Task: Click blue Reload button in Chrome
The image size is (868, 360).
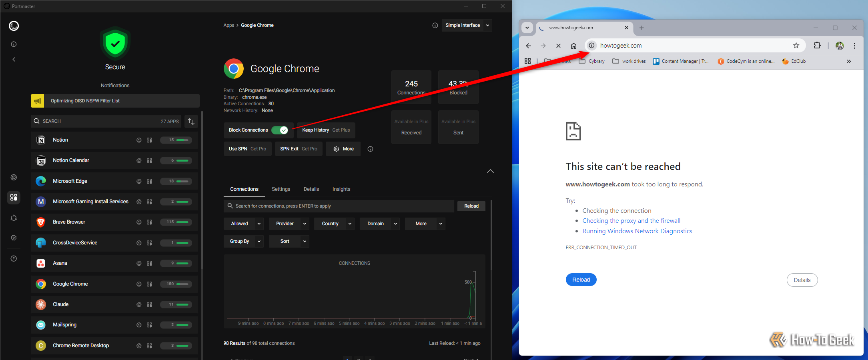Action: point(581,280)
